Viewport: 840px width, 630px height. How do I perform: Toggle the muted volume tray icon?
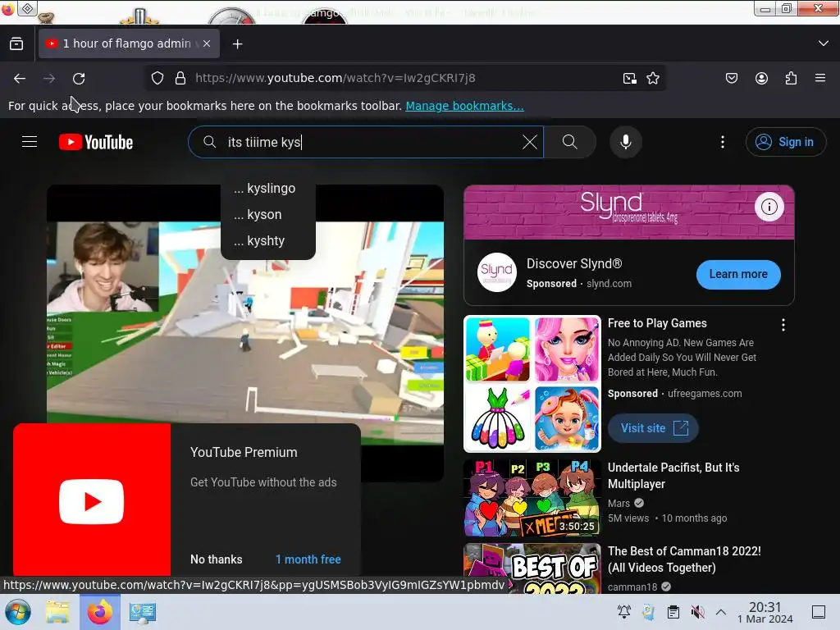[x=697, y=612]
